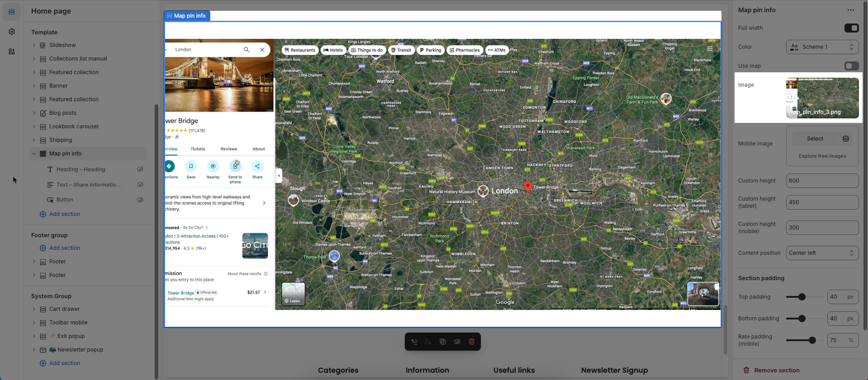Collapse the Map pin info section

click(34, 154)
